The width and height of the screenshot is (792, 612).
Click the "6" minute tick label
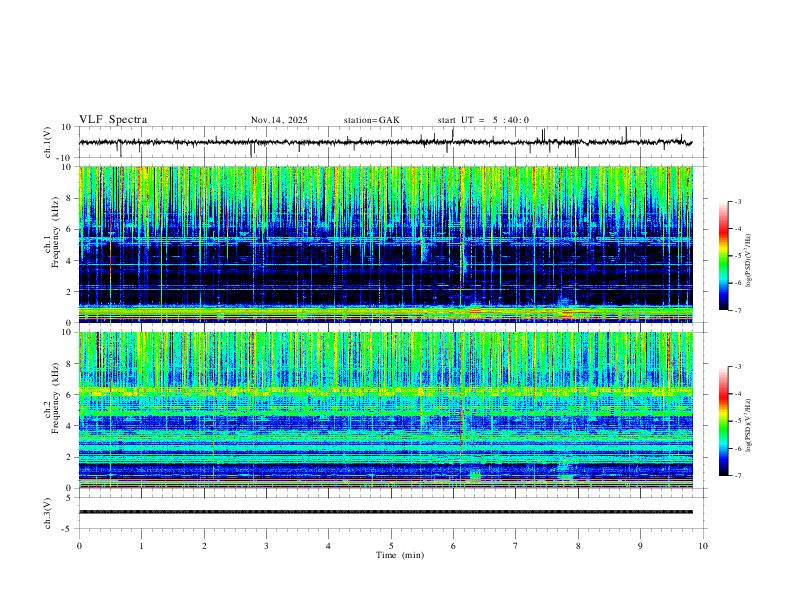(x=453, y=546)
